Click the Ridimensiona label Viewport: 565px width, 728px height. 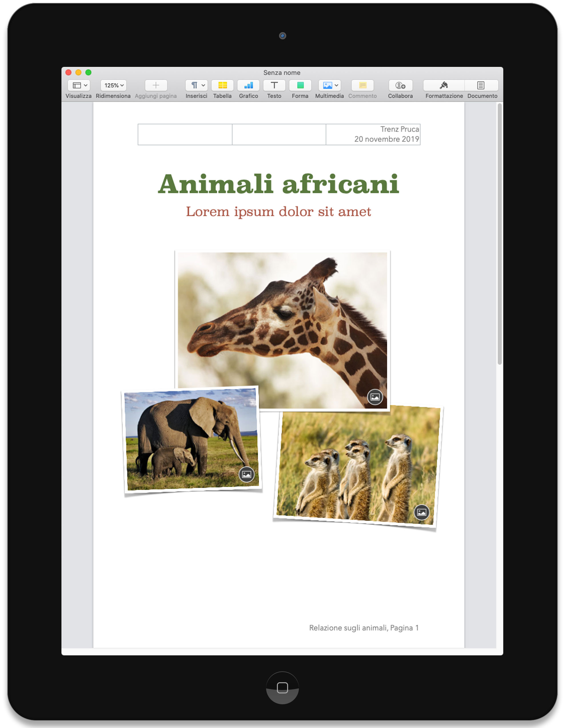point(113,96)
